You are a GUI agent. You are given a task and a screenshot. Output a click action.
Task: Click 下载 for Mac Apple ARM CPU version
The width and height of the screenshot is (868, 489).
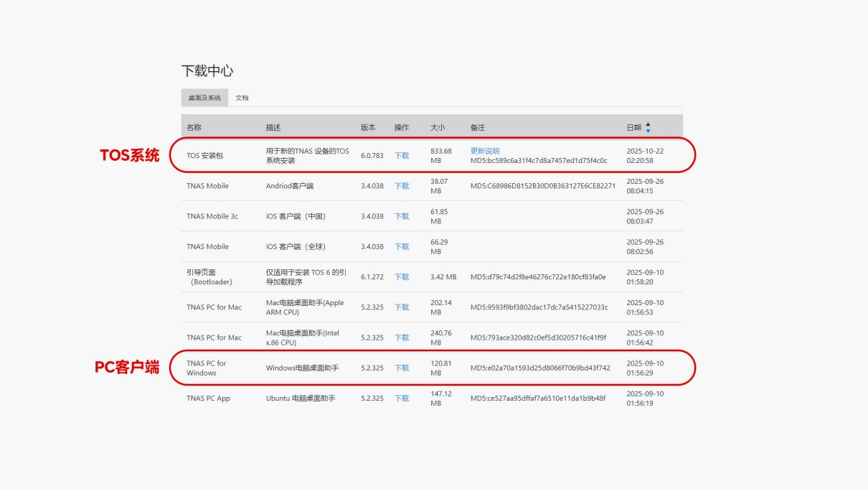click(402, 307)
